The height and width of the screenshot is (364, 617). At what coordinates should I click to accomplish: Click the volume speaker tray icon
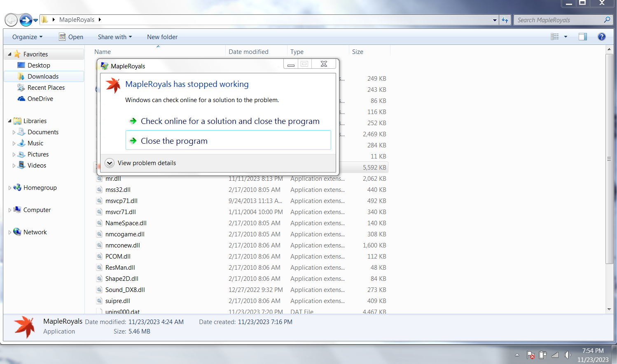(568, 355)
